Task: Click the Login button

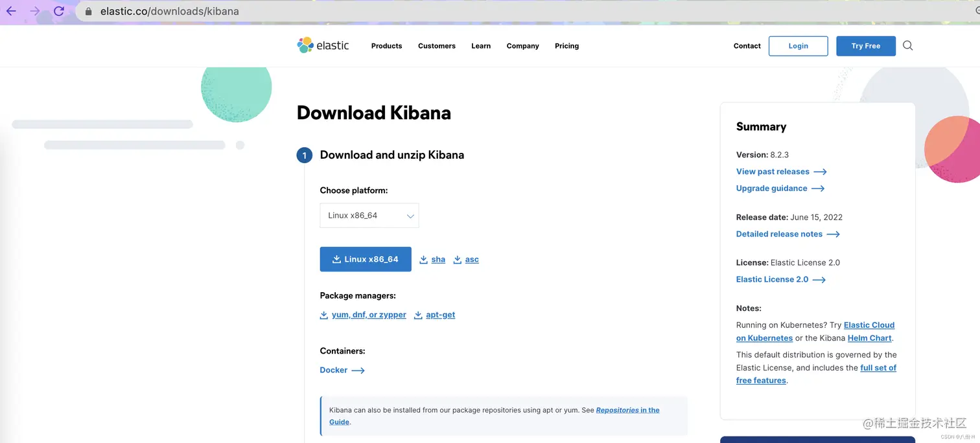Action: pos(799,46)
